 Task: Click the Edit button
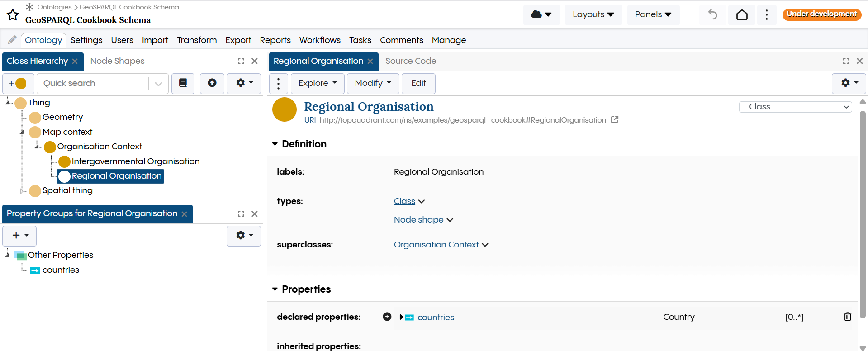418,83
